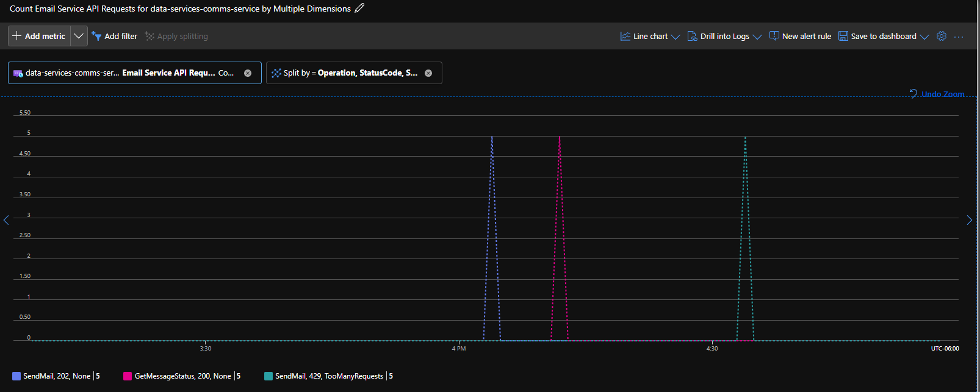Open the more options ellipsis menu
The height and width of the screenshot is (392, 980).
[x=959, y=37]
